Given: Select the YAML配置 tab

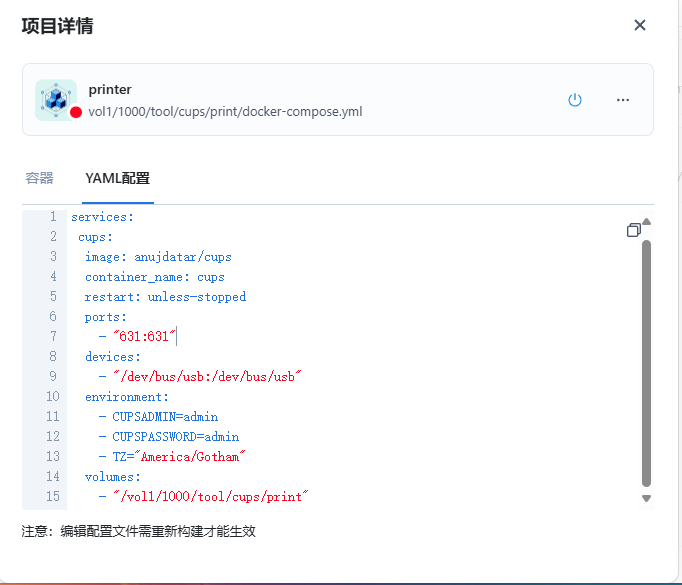Looking at the screenshot, I should (x=117, y=178).
